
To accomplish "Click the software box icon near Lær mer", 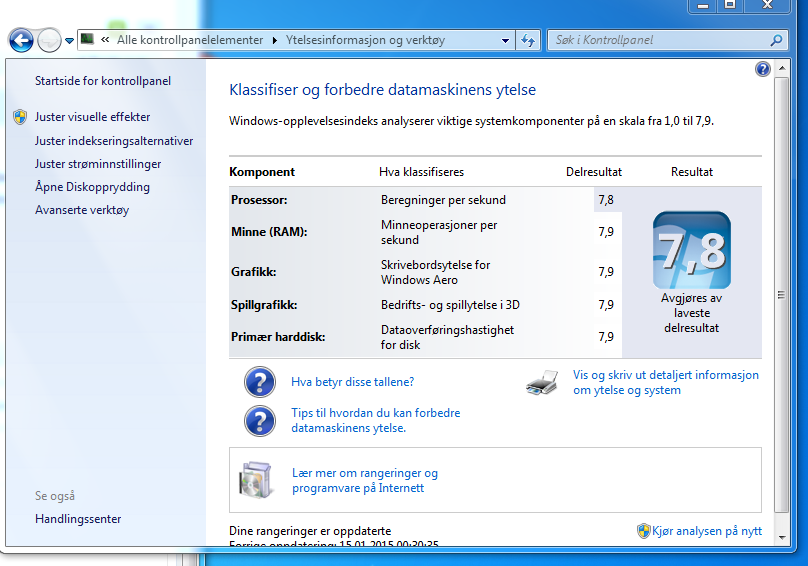I will point(256,480).
